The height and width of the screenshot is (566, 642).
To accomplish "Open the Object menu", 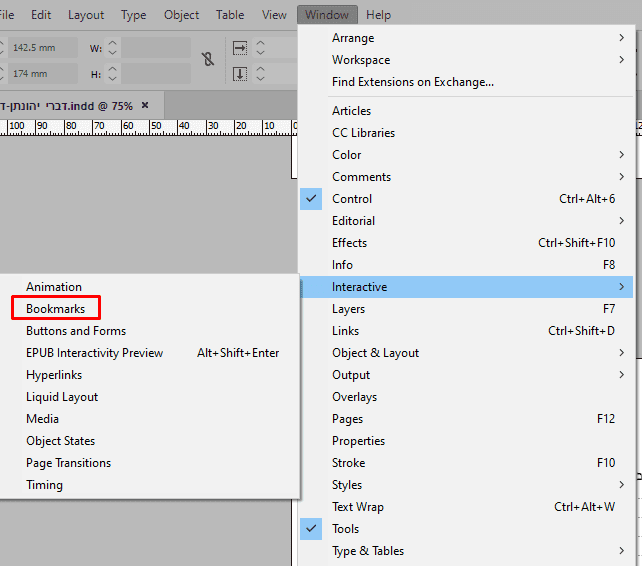I will point(181,15).
